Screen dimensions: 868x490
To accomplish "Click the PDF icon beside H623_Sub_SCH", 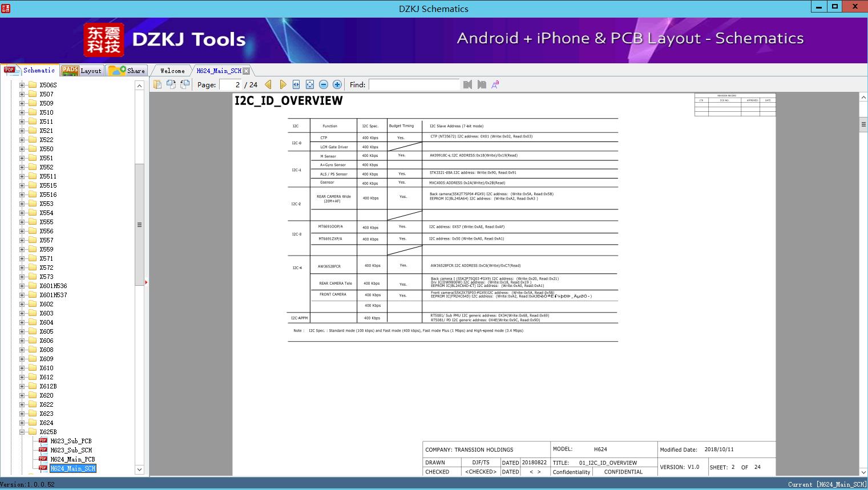I will coord(43,449).
